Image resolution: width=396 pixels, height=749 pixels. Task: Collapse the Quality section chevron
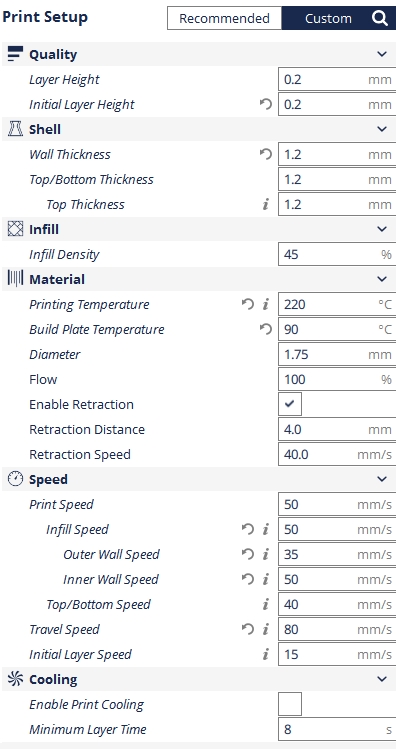point(382,54)
